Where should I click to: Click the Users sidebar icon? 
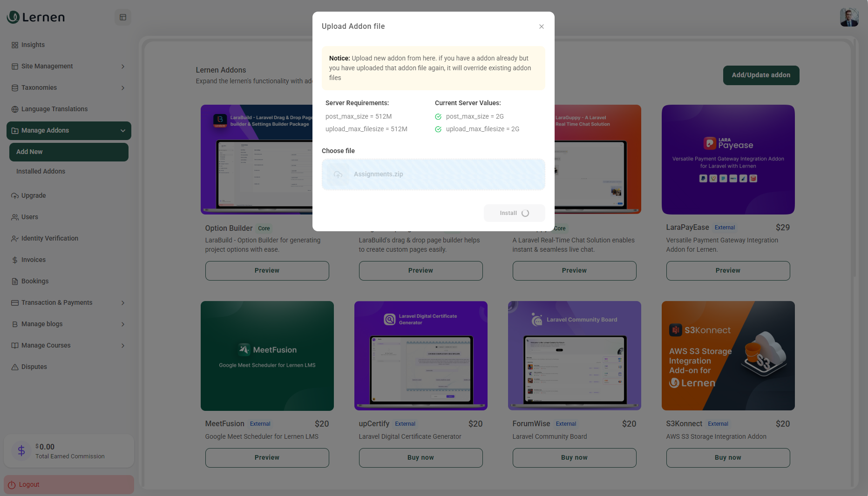[14, 217]
